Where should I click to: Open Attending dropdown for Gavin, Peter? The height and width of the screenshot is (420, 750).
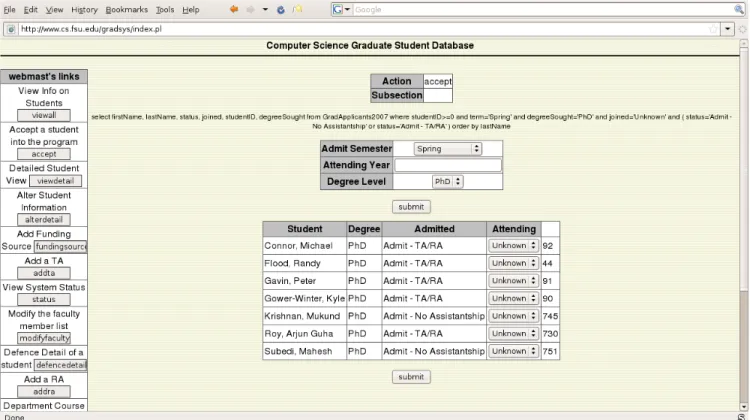pyautogui.click(x=513, y=281)
